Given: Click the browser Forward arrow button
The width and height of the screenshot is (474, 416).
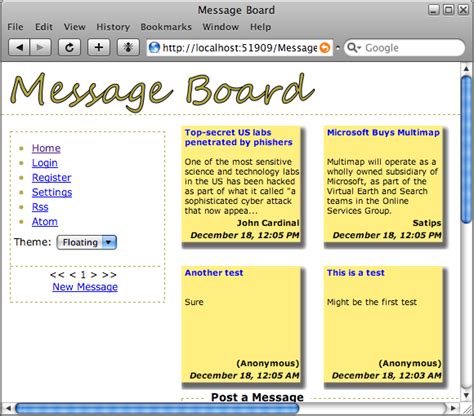Looking at the screenshot, I should pos(40,47).
